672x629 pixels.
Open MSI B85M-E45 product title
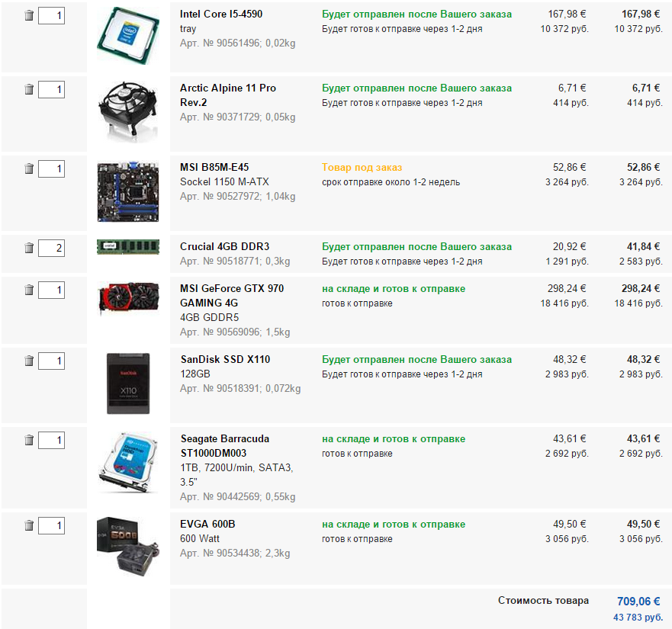[x=214, y=167]
